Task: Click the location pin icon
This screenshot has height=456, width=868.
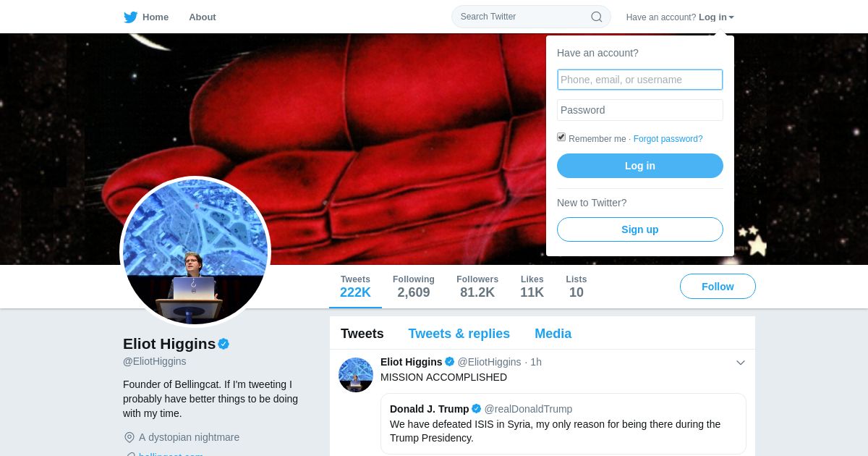Action: pos(129,437)
